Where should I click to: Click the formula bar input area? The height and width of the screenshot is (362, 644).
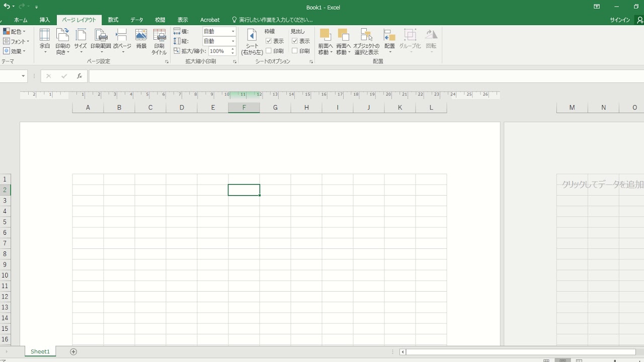tap(366, 76)
